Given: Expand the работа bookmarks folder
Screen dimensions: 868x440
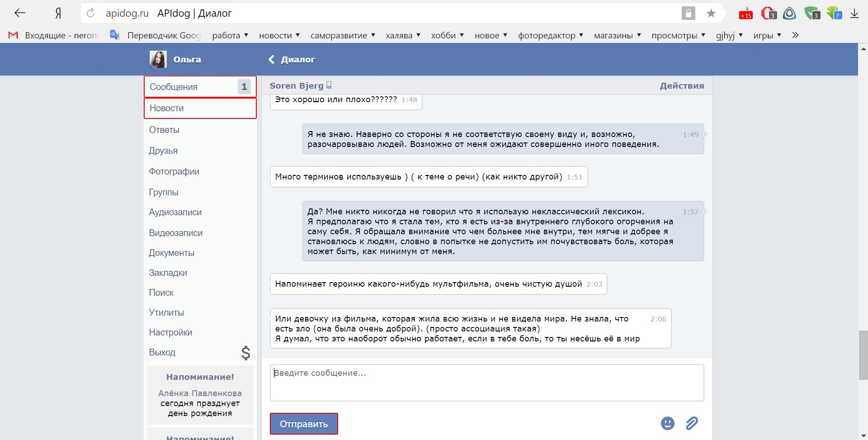Looking at the screenshot, I should [x=230, y=35].
